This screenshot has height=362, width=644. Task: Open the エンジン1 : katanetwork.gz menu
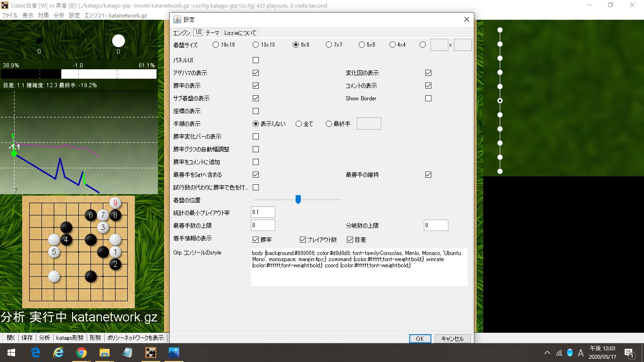(x=116, y=15)
